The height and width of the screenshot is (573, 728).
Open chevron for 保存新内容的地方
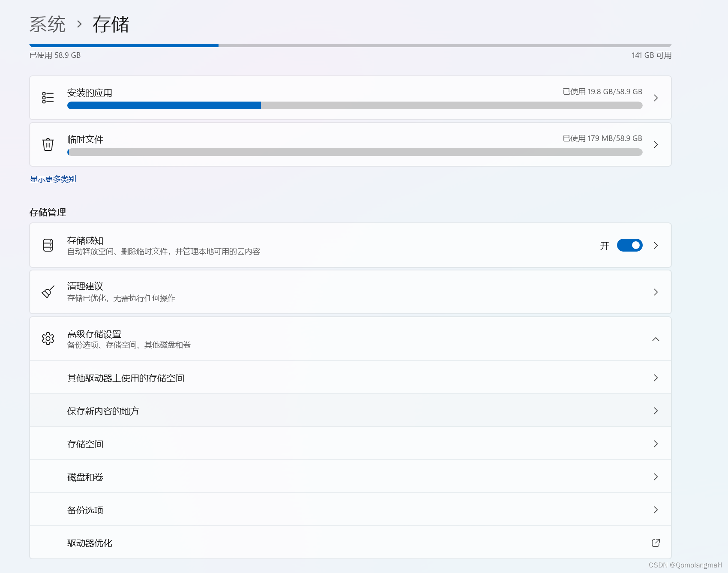656,411
